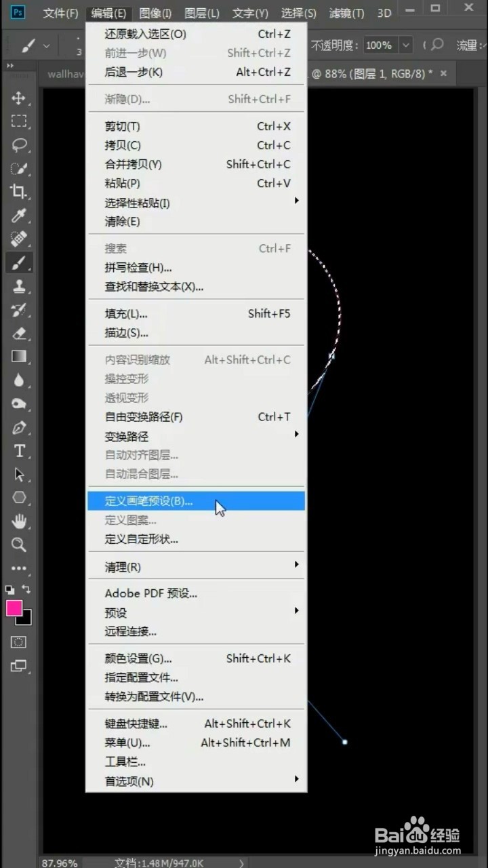The image size is (488, 868).
Task: Expand the Presets submenu
Action: [x=296, y=610]
